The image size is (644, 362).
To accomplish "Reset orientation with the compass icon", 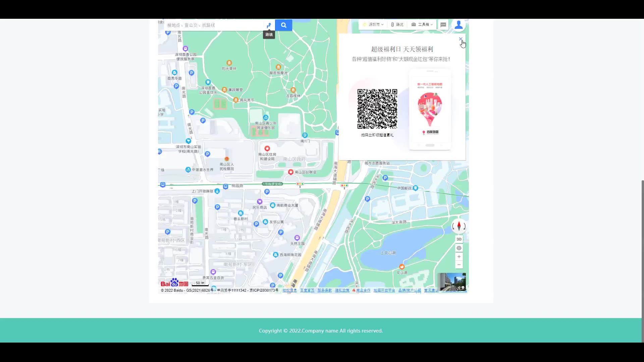I will tap(459, 226).
